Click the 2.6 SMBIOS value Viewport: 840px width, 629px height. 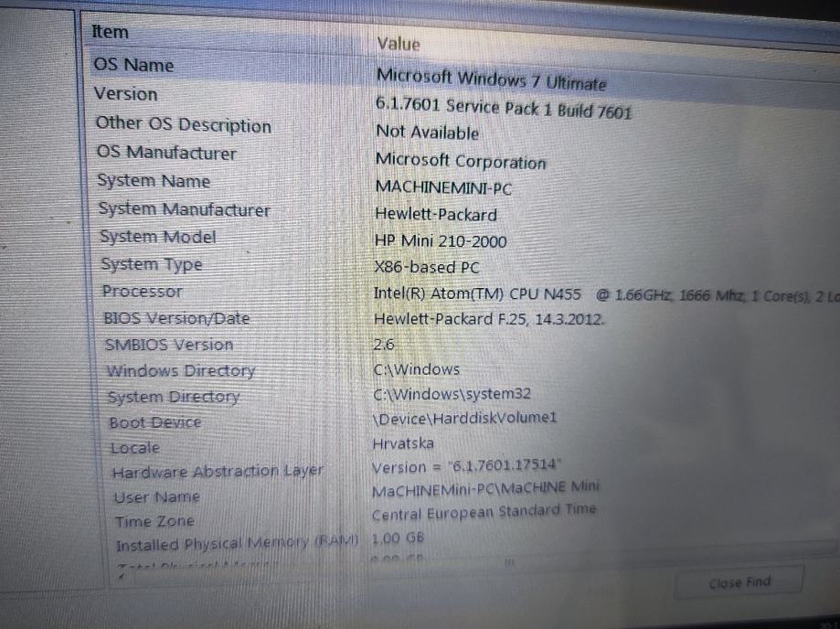tap(384, 344)
